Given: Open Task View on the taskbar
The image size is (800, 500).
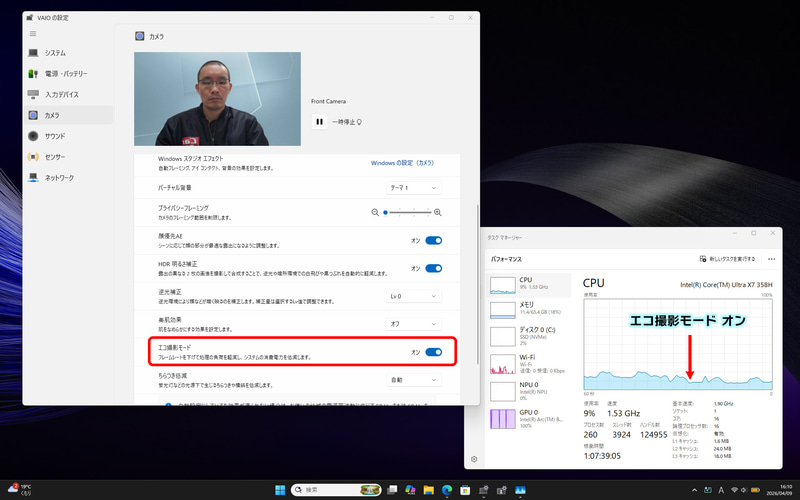Looking at the screenshot, I should pyautogui.click(x=392, y=490).
